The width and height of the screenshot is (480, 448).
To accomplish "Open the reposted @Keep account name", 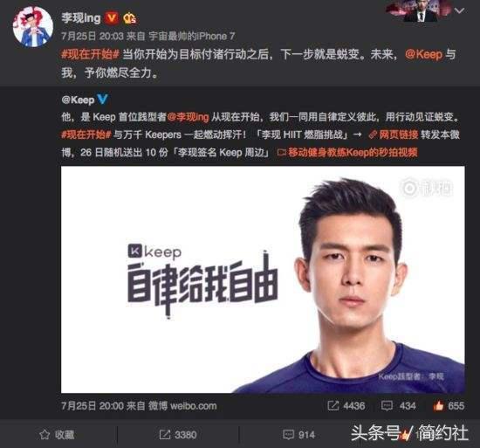I will 78,100.
